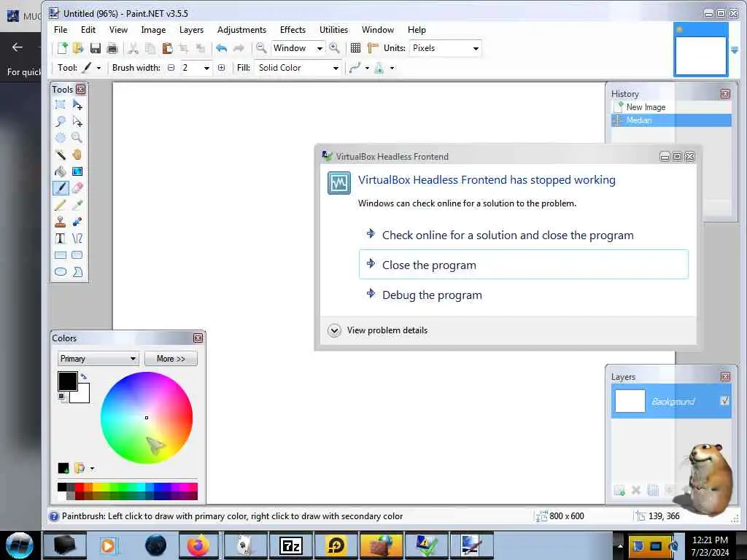Select the Color Picker eyedropper tool
Screen dimensions: 747x560
[77, 205]
